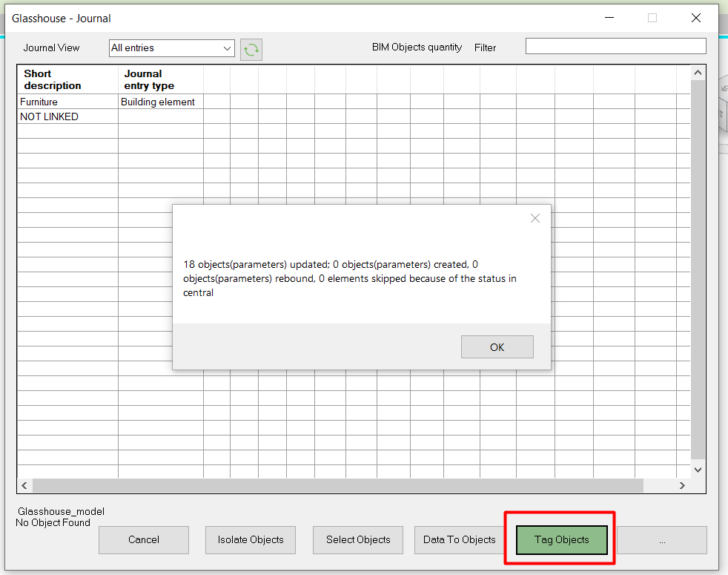728x575 pixels.
Task: Click the horizontal scrollbar right arrow
Action: click(682, 485)
